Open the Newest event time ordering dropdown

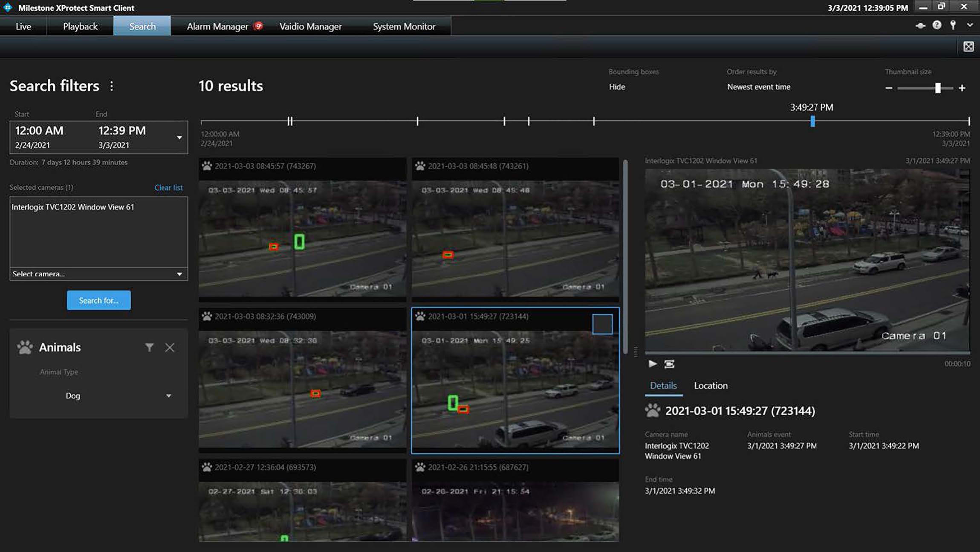[x=758, y=87]
